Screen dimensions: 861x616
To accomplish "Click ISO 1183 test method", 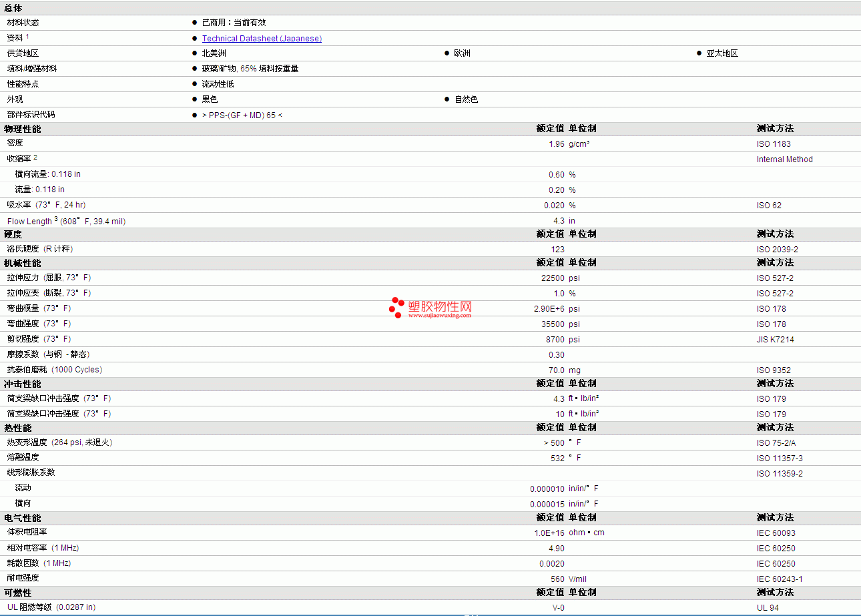I will coord(774,144).
